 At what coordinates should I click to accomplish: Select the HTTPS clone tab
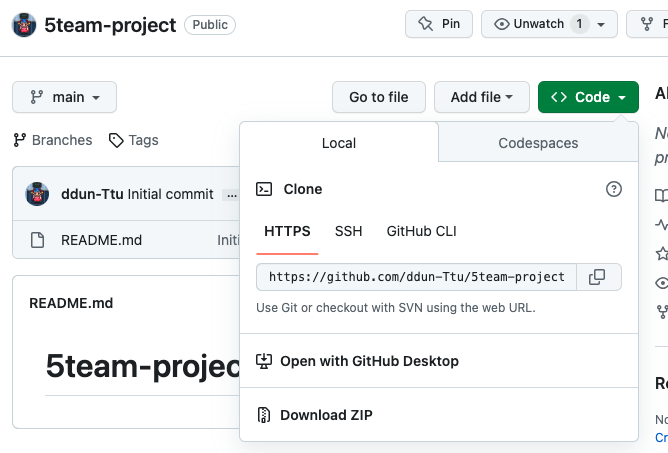coord(287,231)
